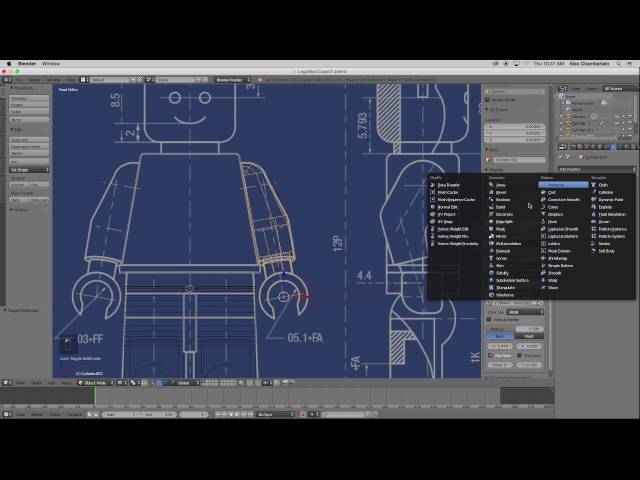Click the Start frame field in timeline

121,414
